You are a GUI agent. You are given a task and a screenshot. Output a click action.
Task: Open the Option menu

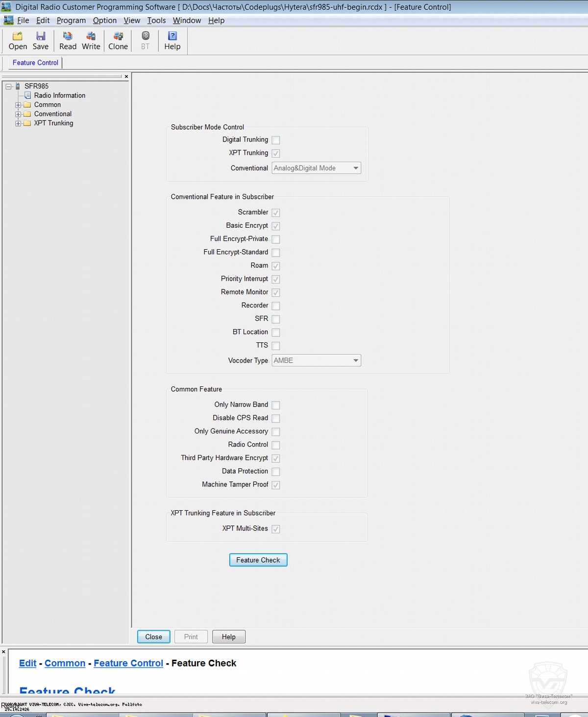click(105, 20)
